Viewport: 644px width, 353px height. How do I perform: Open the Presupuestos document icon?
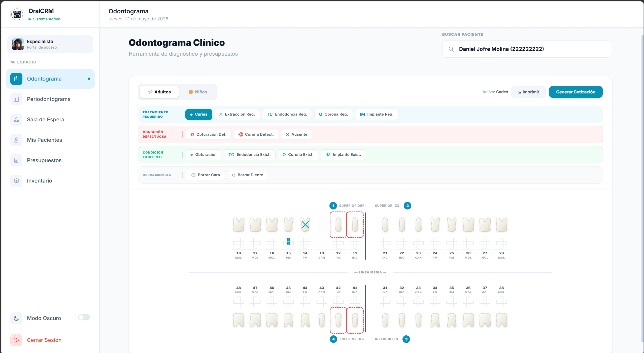pos(16,160)
